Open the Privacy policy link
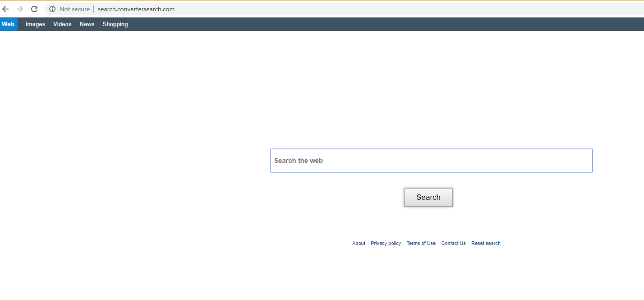This screenshot has width=644, height=300. coord(386,243)
